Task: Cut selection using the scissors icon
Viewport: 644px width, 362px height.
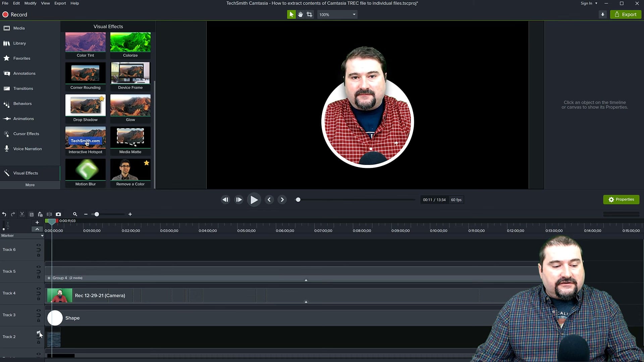Action: click(22, 214)
